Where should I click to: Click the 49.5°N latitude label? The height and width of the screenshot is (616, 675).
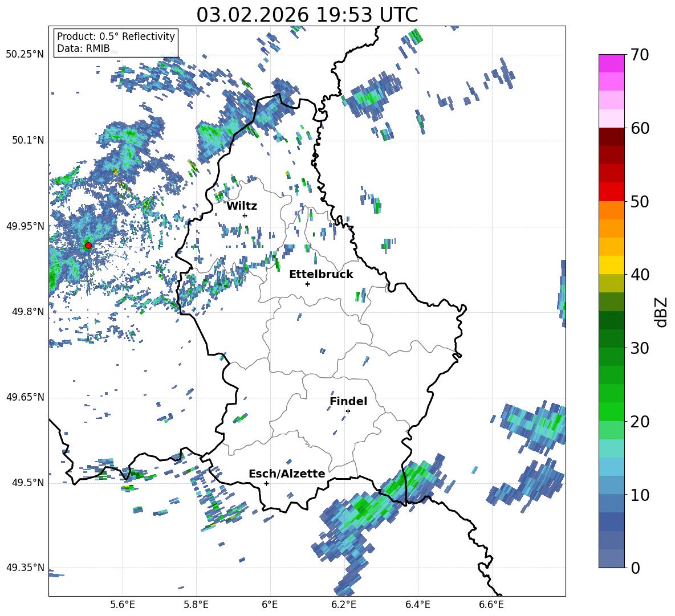(28, 482)
